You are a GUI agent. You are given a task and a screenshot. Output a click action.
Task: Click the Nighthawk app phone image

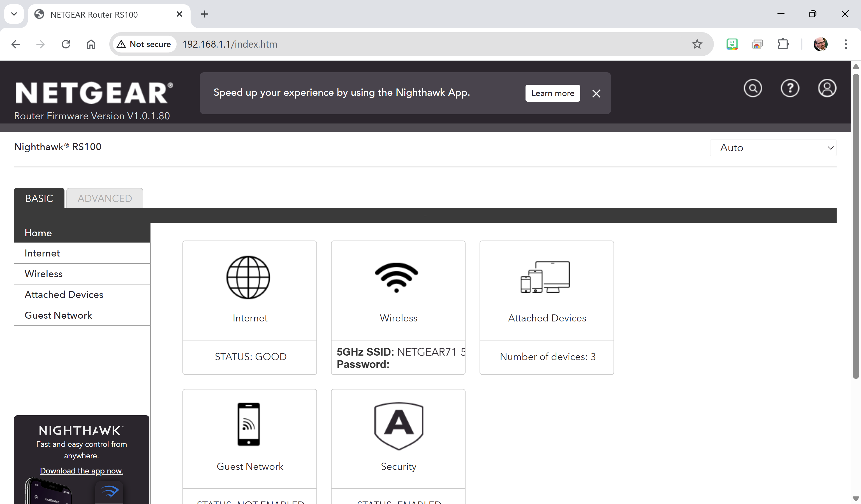pyautogui.click(x=48, y=491)
